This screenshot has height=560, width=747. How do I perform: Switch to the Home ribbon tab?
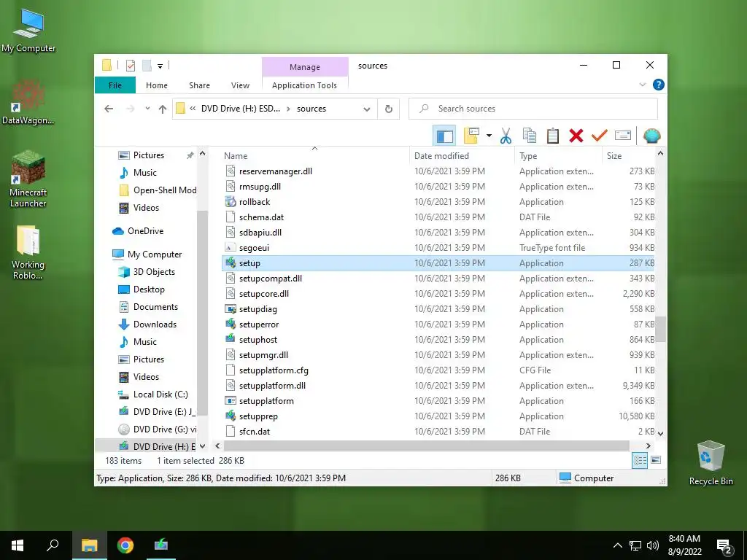[x=157, y=85]
